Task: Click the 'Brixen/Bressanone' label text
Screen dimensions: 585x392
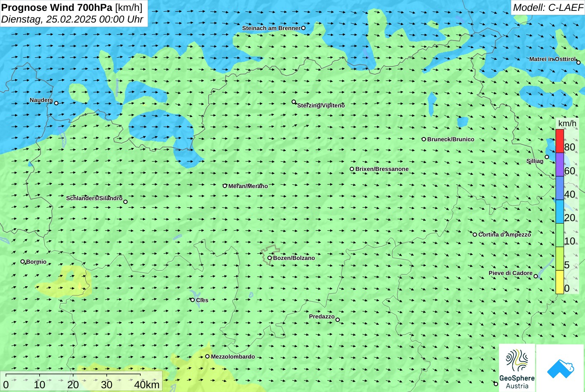Action: tap(382, 169)
